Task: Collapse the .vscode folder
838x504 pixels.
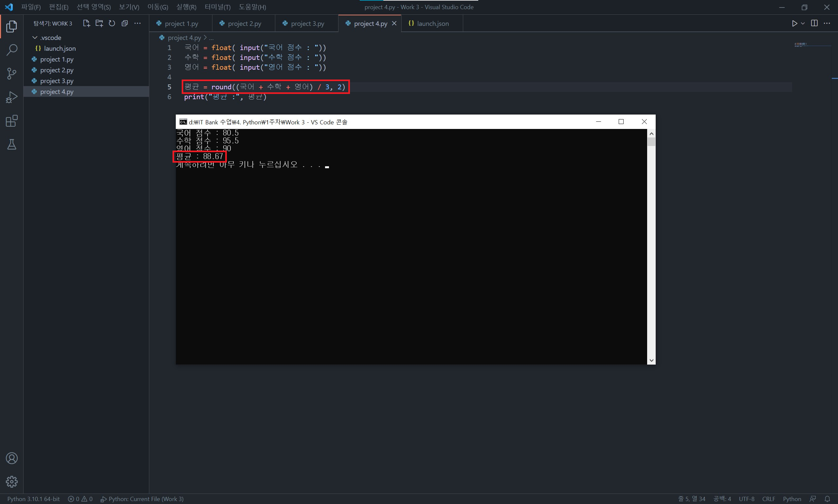Action: pyautogui.click(x=35, y=37)
